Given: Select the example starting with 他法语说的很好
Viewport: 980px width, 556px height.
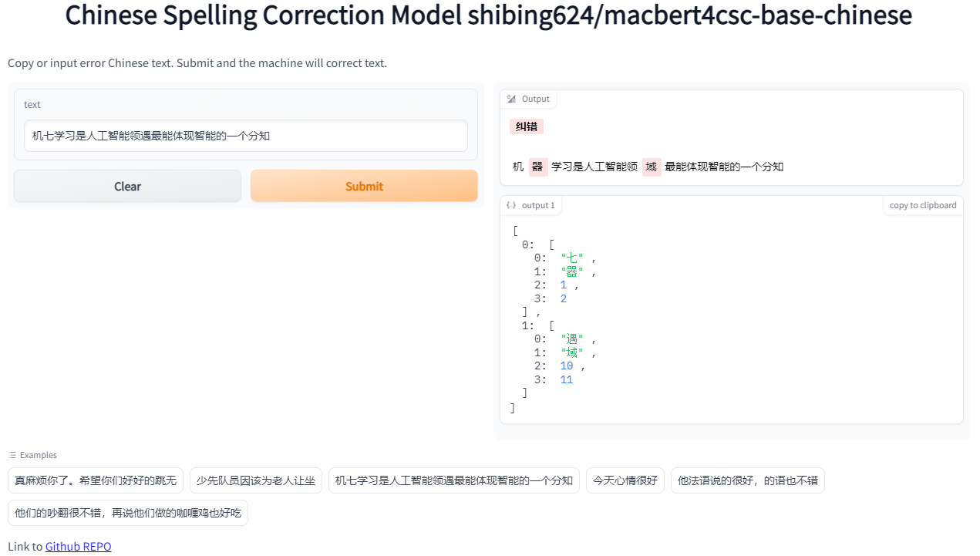Looking at the screenshot, I should tap(747, 480).
